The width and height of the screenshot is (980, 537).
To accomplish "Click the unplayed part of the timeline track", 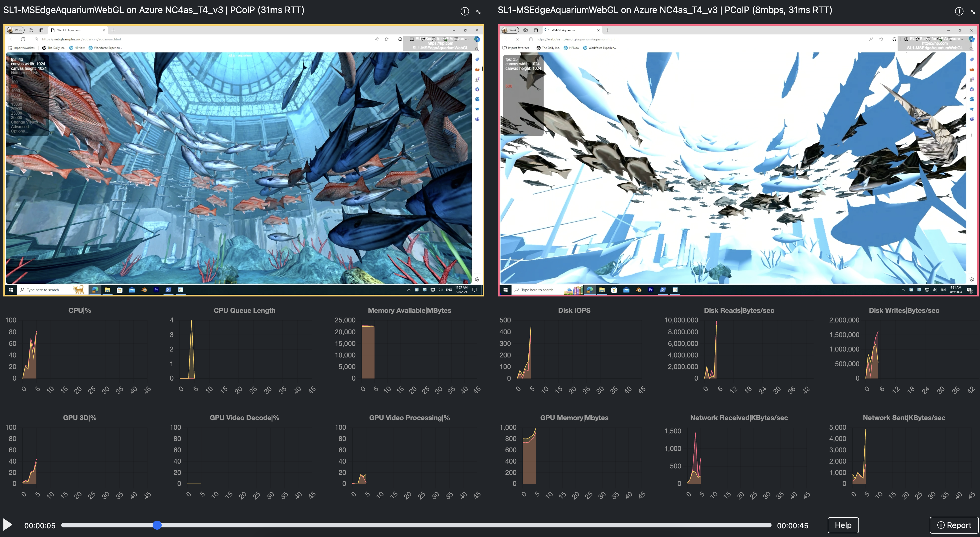I will tap(466, 525).
